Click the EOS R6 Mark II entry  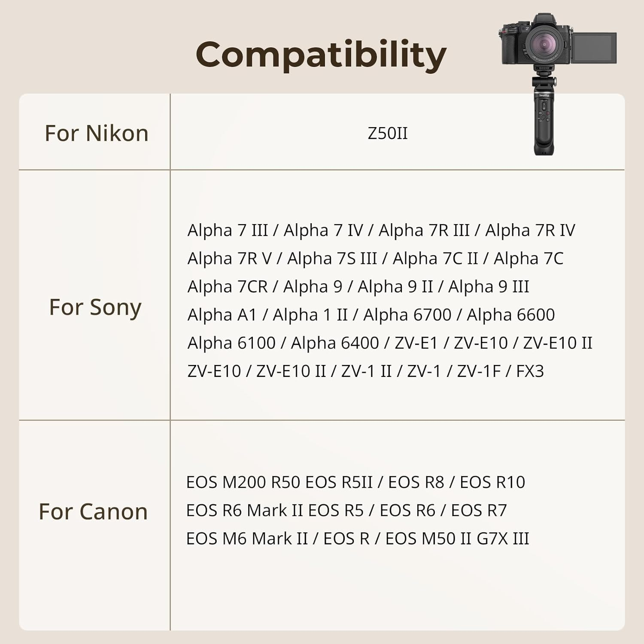point(245,510)
